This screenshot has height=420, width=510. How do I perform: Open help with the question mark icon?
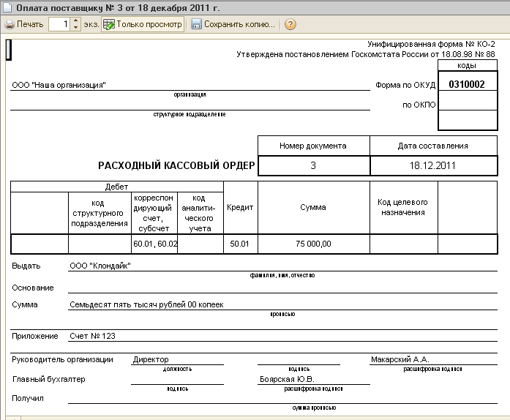pyautogui.click(x=290, y=24)
